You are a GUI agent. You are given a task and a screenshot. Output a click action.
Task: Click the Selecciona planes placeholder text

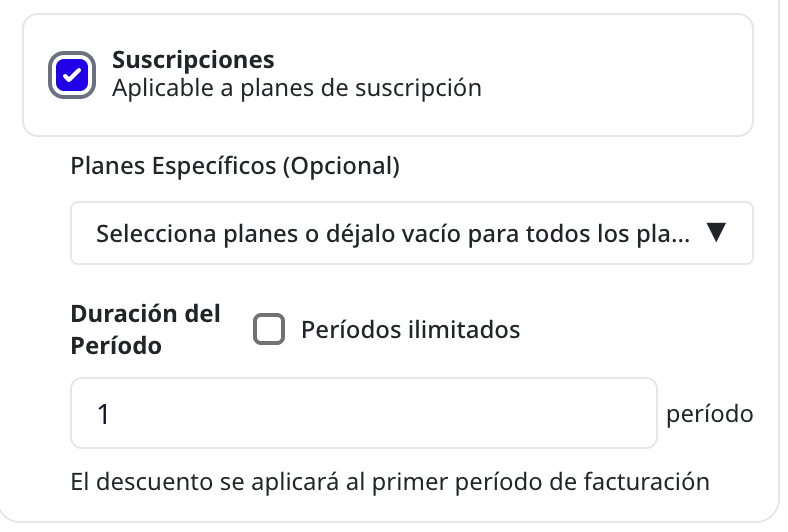393,234
